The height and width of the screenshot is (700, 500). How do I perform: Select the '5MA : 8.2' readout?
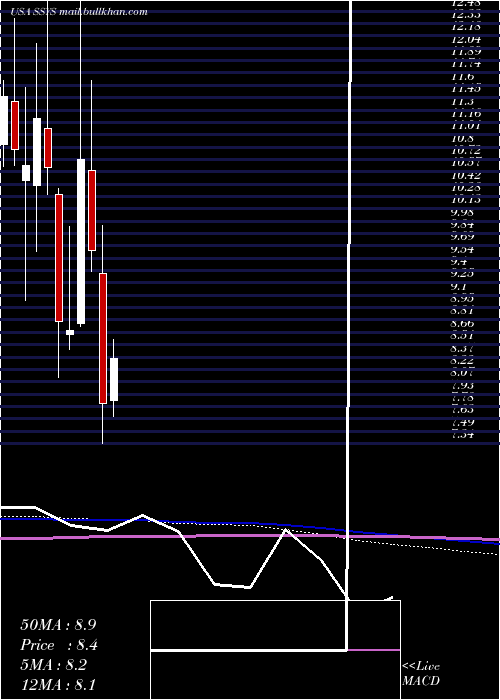pyautogui.click(x=53, y=665)
